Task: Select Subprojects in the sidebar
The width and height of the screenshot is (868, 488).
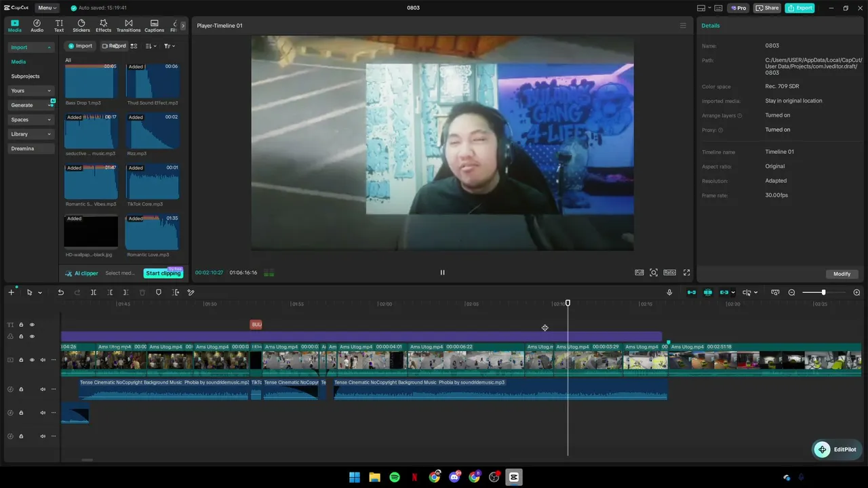Action: [x=25, y=77]
